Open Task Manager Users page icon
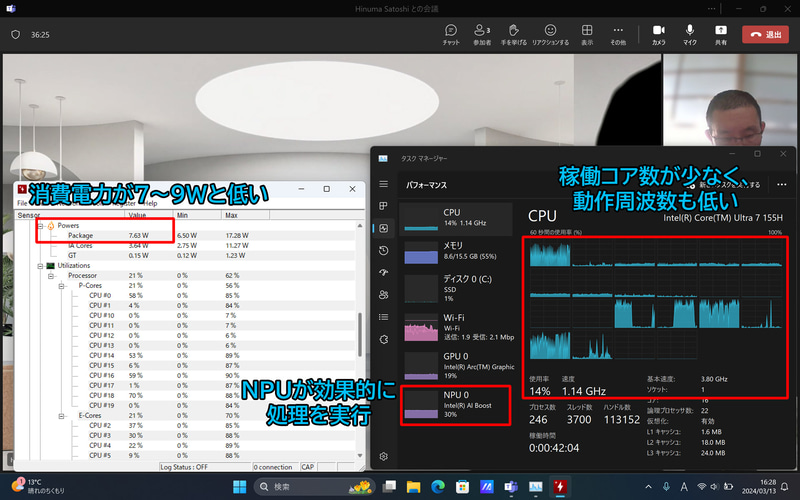This screenshot has height=500, width=800. click(x=384, y=295)
